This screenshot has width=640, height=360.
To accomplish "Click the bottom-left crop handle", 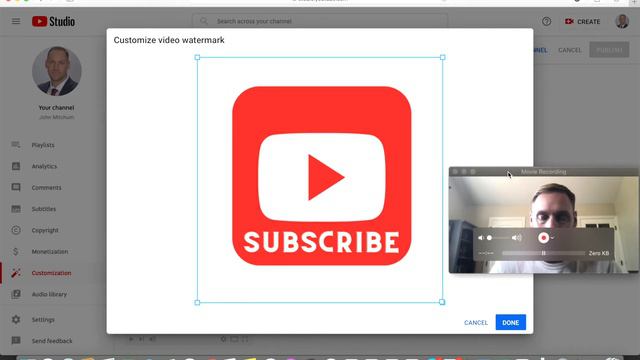I will tap(197, 302).
